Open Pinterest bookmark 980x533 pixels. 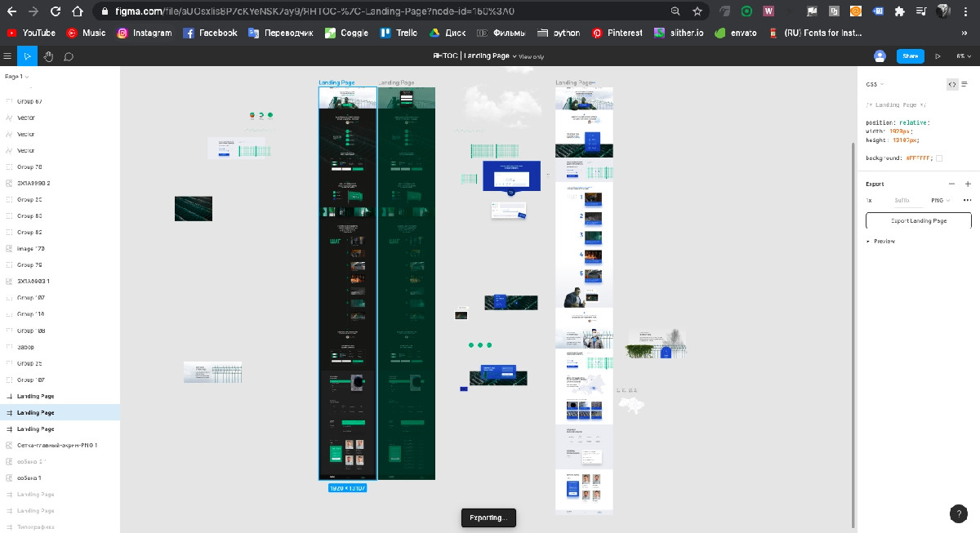(x=617, y=33)
